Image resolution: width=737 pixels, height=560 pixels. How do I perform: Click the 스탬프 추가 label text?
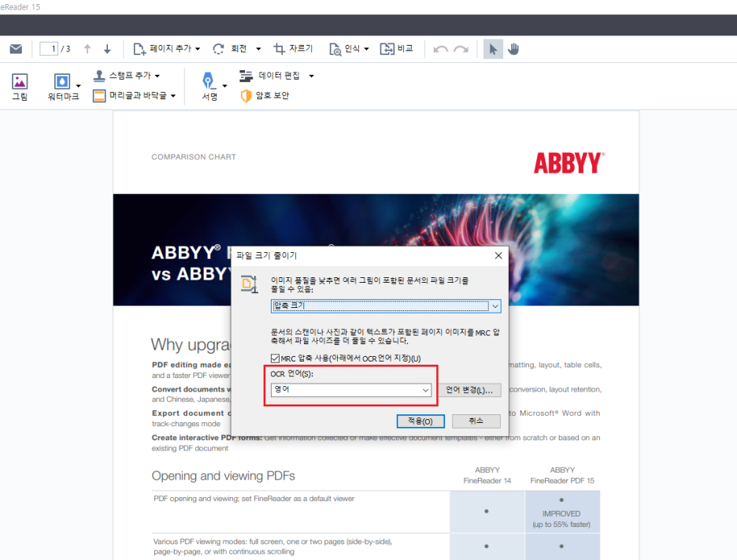pyautogui.click(x=130, y=76)
